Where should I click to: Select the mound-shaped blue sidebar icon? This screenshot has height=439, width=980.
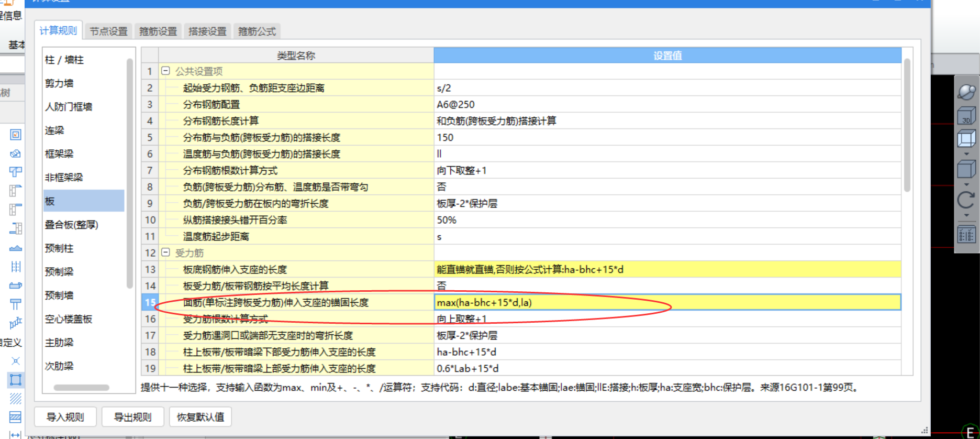click(x=16, y=248)
